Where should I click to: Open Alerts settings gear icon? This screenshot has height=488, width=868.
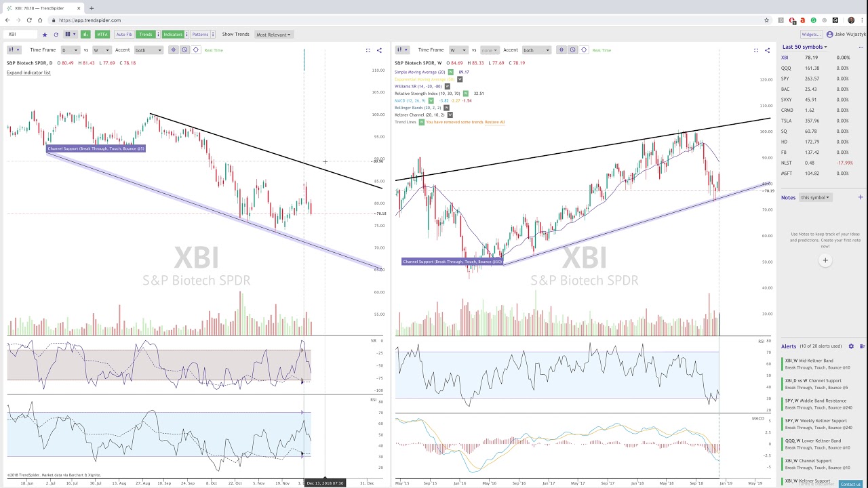852,346
